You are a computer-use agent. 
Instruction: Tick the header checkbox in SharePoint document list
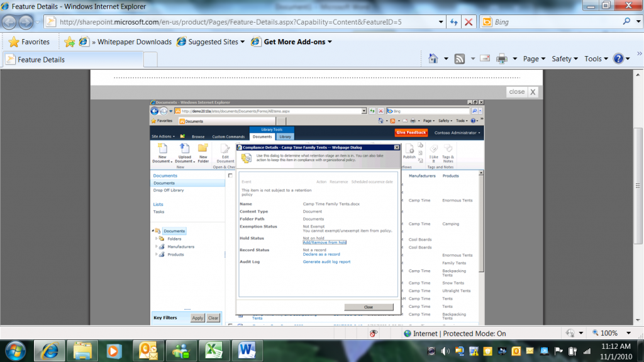pos(230,176)
